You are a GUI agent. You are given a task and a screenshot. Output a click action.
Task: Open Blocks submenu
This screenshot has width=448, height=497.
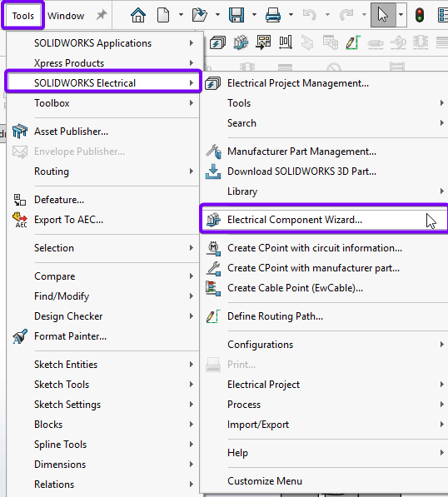pyautogui.click(x=102, y=425)
